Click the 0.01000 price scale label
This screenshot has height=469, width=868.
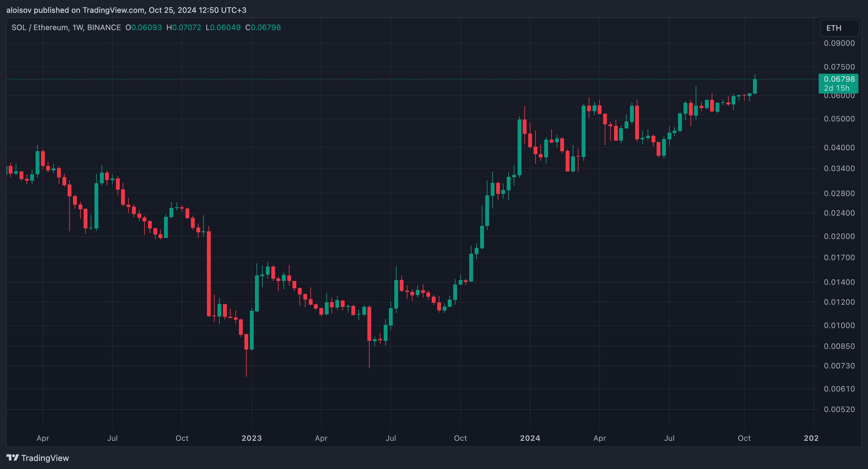(839, 325)
